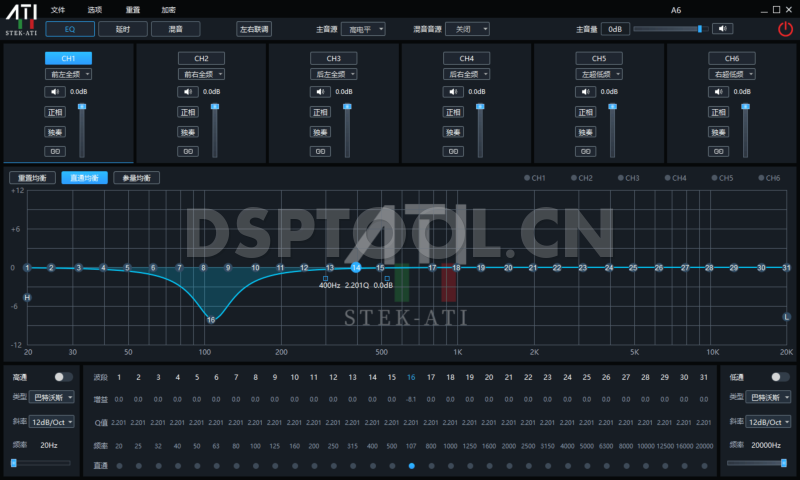Screen dimensions: 800x480
Task: Click the CH4 link chain icon
Action: (x=453, y=151)
